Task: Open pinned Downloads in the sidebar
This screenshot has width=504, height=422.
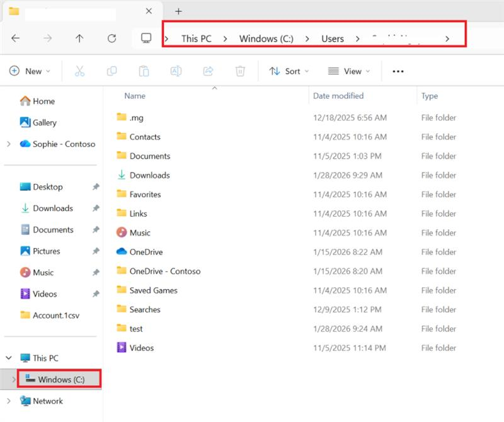Action: tap(47, 208)
